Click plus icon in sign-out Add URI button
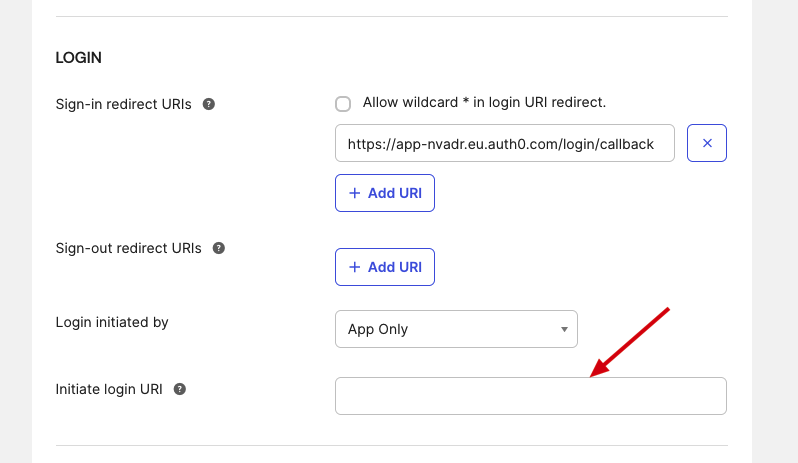798x463 pixels. click(x=354, y=267)
